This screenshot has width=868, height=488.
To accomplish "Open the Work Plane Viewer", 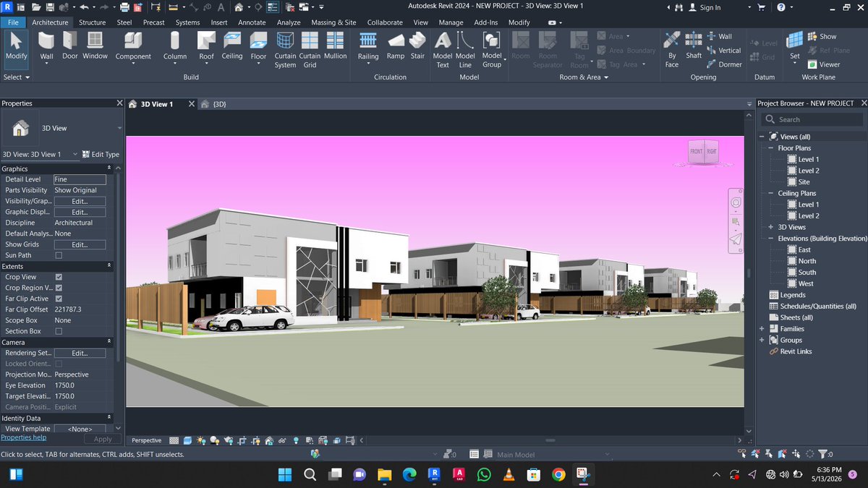I will pyautogui.click(x=824, y=64).
